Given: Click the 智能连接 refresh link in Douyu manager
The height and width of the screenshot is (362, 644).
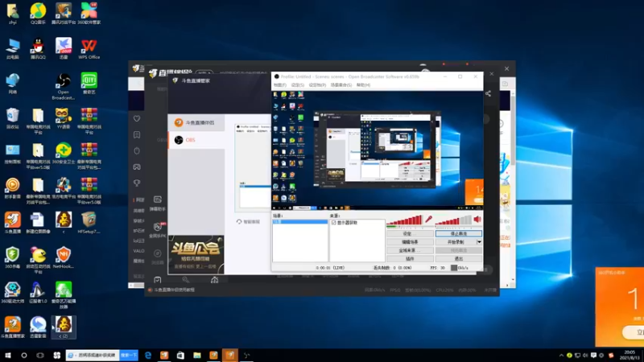Looking at the screenshot, I should (x=248, y=222).
